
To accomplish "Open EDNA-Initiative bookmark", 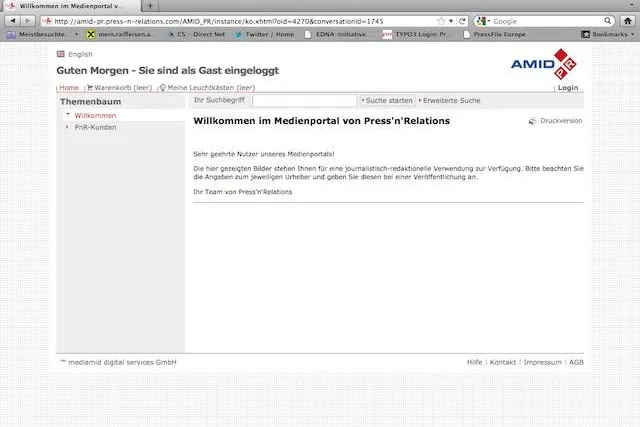I will (x=336, y=34).
